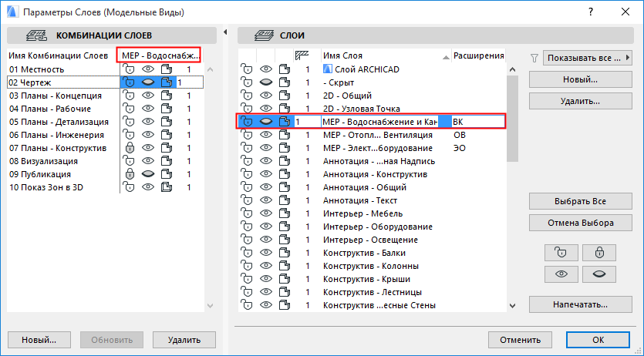This screenshot has width=644, height=356.
Task: Click the 'Выбрать Все' button
Action: click(575, 200)
